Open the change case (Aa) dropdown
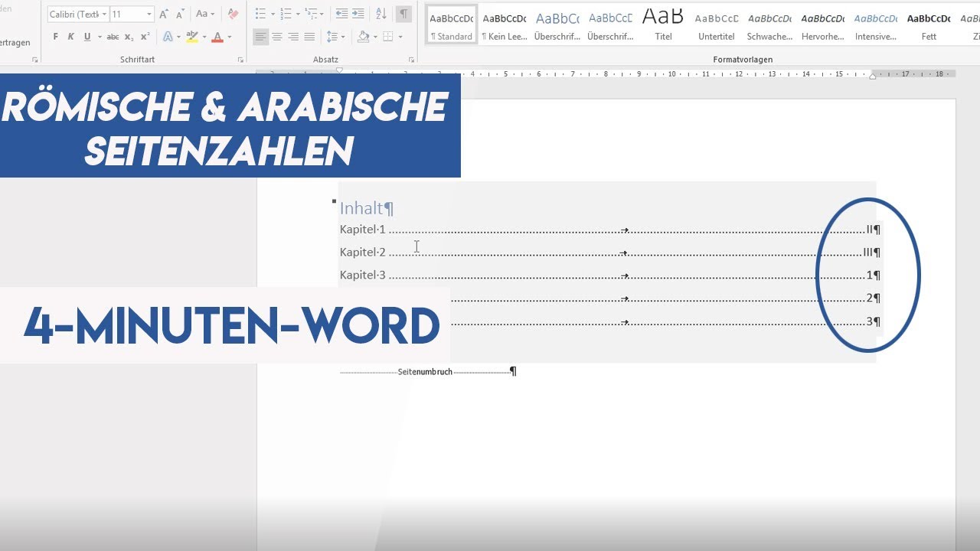 [x=204, y=14]
